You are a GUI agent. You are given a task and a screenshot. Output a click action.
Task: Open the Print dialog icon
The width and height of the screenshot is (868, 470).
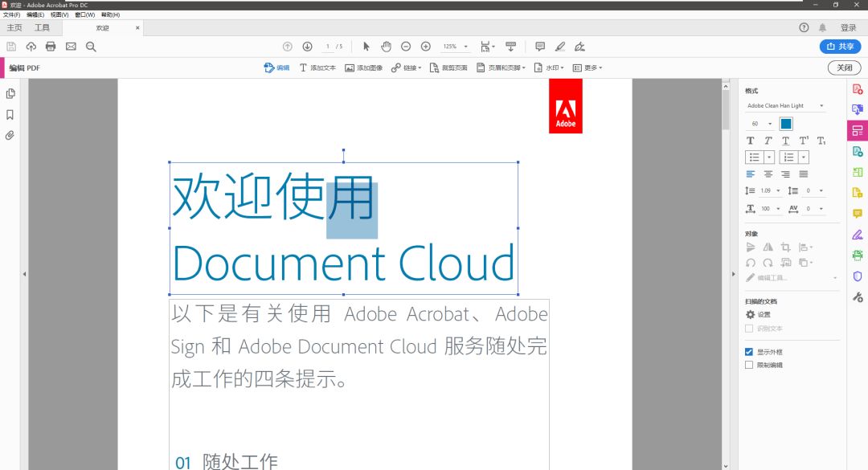tap(51, 46)
